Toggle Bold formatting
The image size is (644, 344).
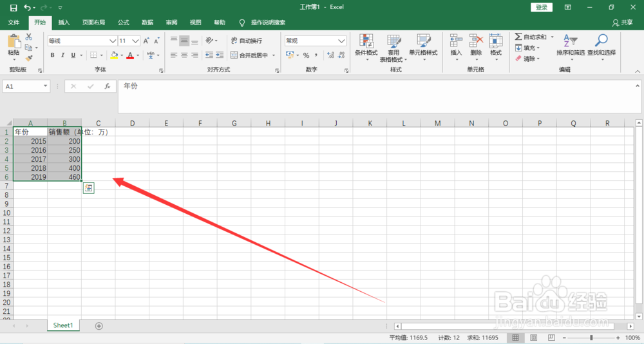pyautogui.click(x=52, y=55)
